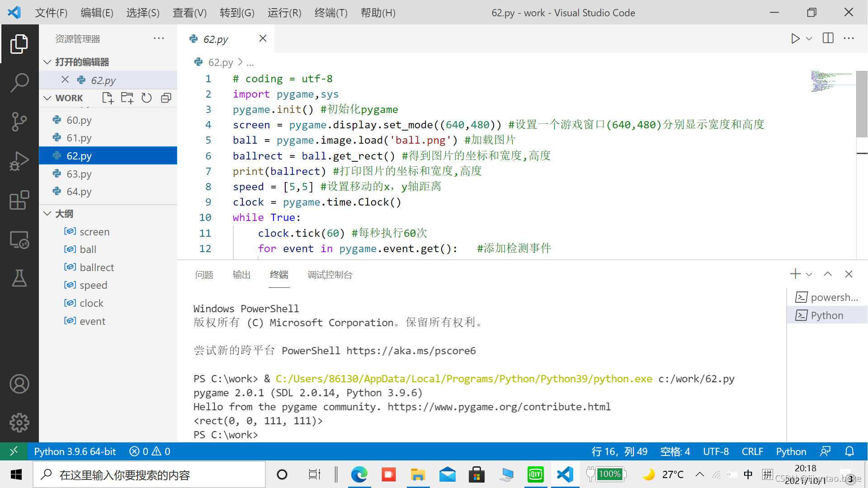868x488 pixels.
Task: Split the editor to the right
Action: 828,39
